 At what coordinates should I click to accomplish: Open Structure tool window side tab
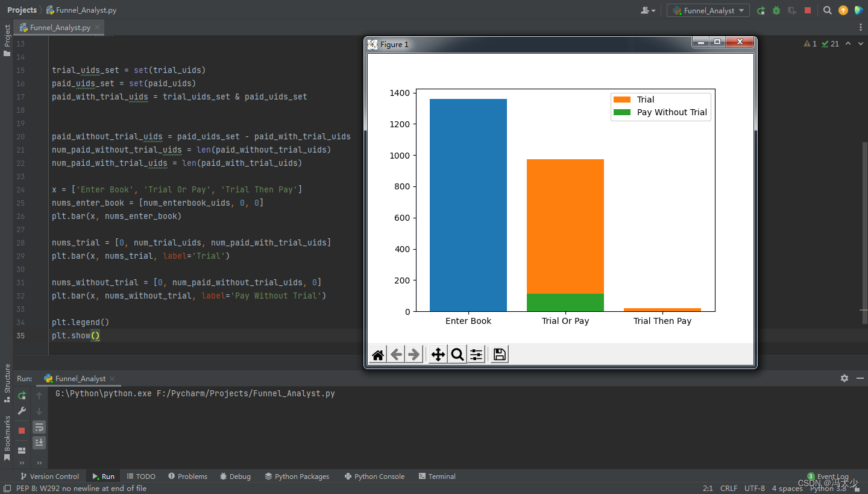[7, 383]
